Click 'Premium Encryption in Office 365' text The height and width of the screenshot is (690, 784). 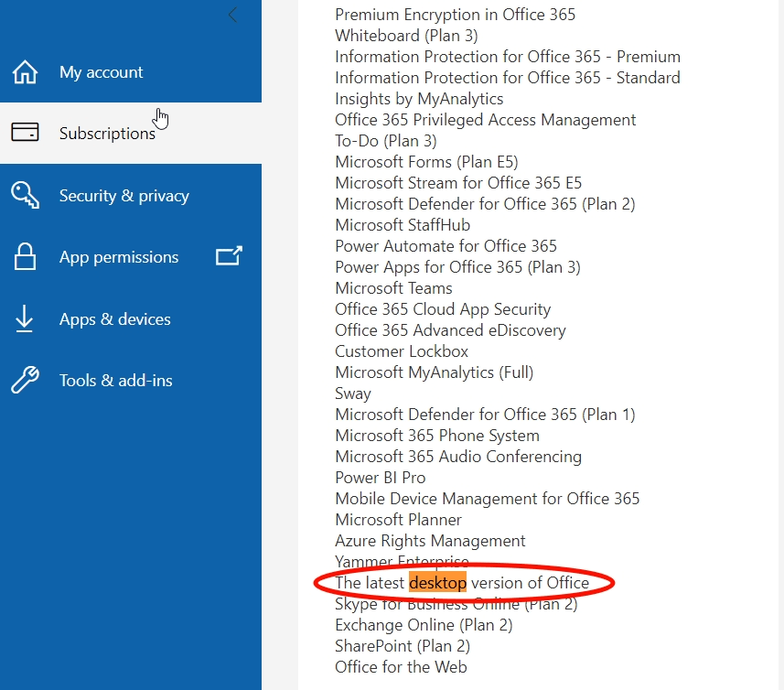pyautogui.click(x=455, y=15)
